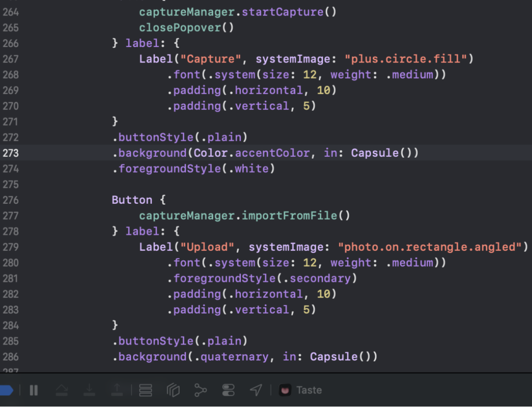
Task: Click the Taste app icon
Action: click(285, 390)
